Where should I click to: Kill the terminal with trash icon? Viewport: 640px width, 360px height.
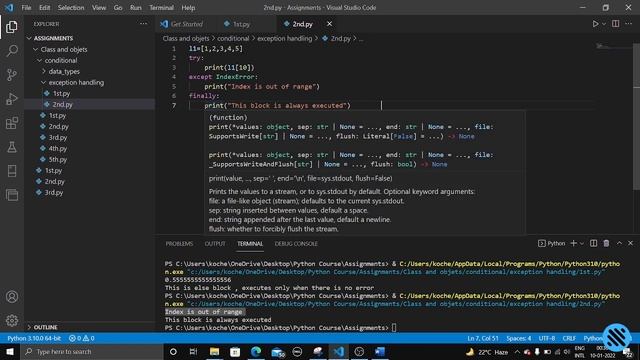point(607,243)
